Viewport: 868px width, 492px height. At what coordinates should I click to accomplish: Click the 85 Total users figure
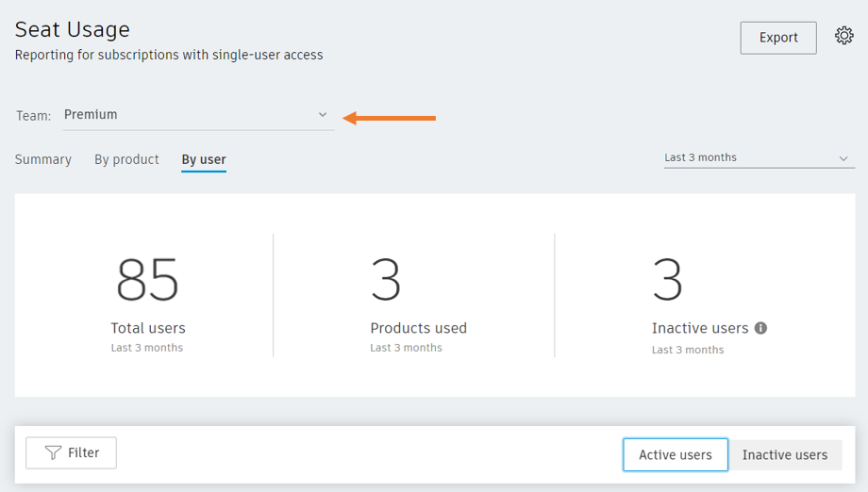coord(147,280)
